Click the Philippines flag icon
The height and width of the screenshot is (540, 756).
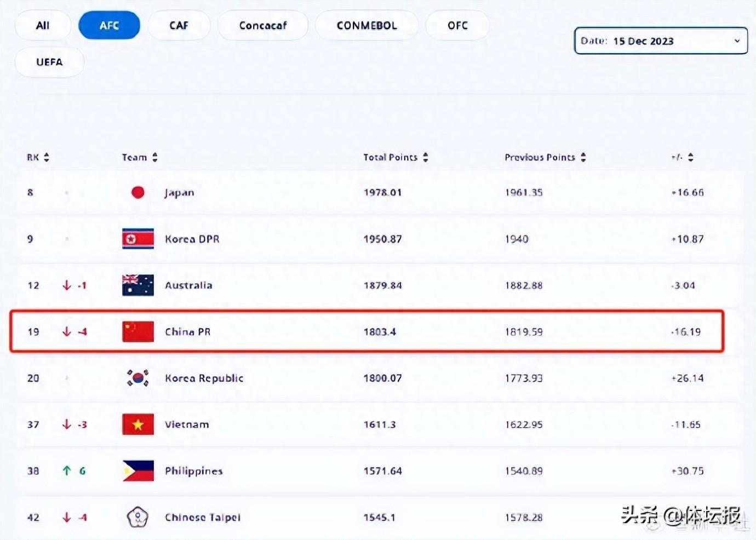click(138, 471)
